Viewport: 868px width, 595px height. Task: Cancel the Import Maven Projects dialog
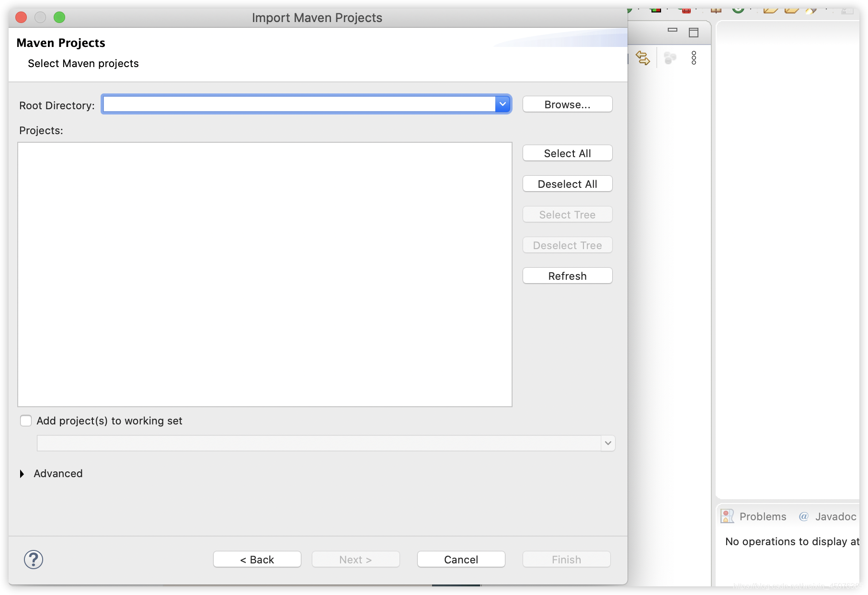[x=461, y=560]
